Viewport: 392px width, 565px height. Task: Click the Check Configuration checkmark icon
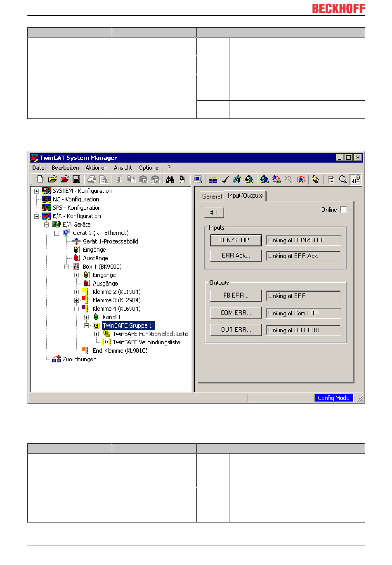point(225,179)
